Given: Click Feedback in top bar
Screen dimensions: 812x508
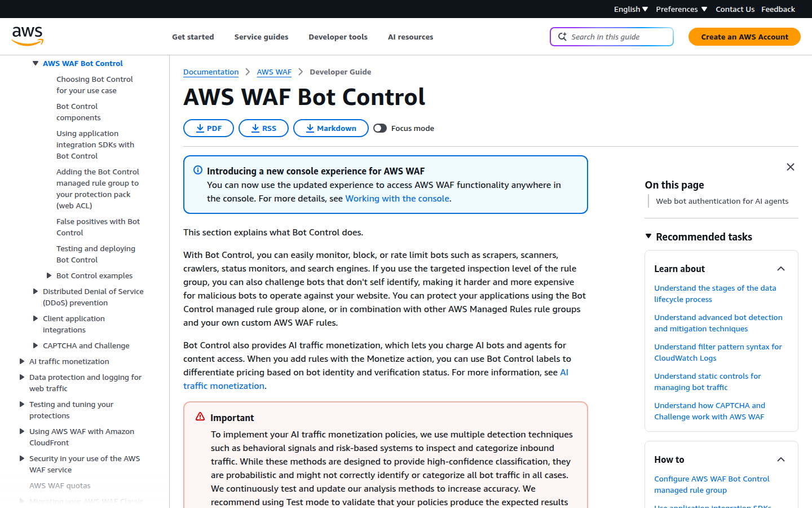Looking at the screenshot, I should pos(778,9).
